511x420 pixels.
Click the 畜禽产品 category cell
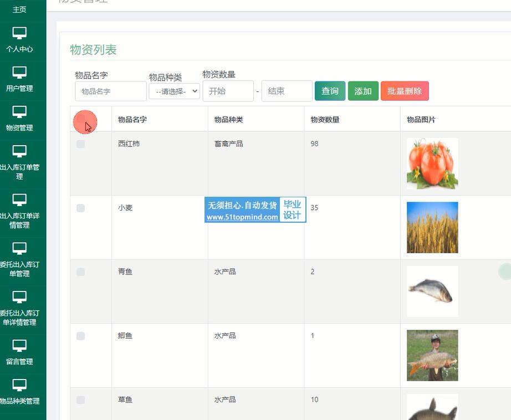[228, 144]
